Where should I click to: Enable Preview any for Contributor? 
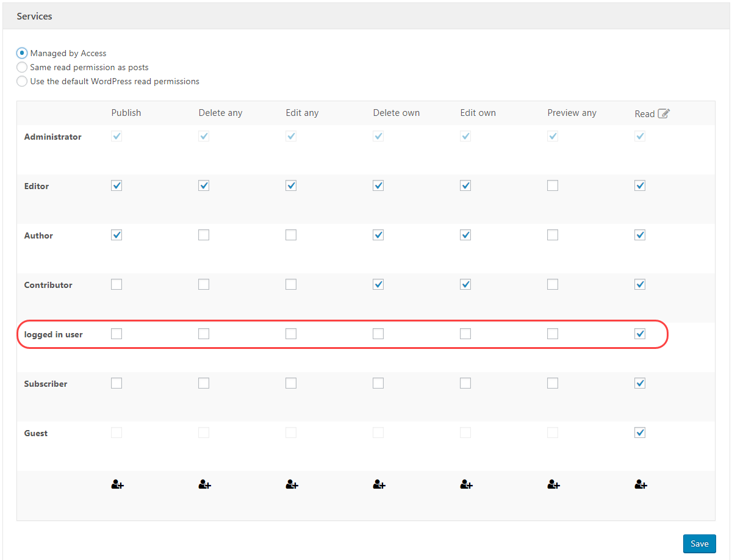(x=553, y=284)
